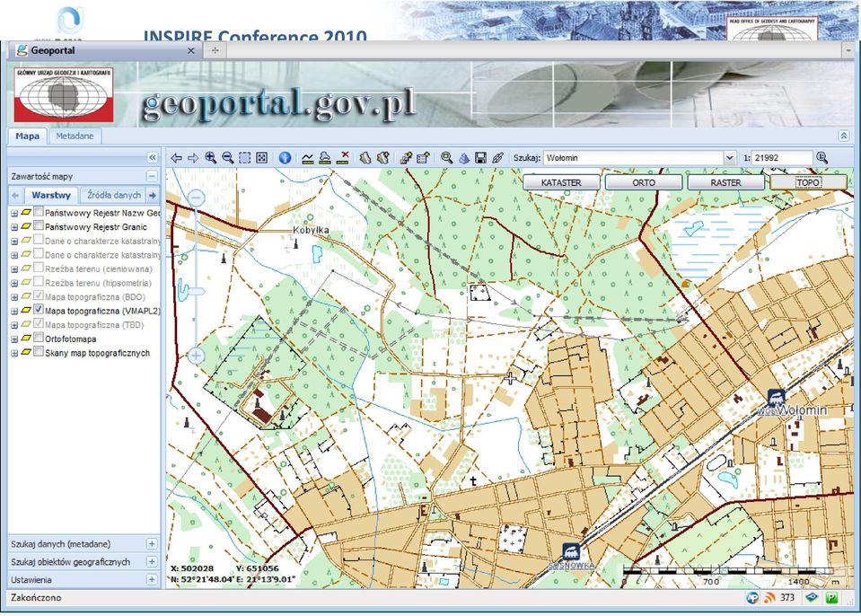
Task: Enable the Ortofotomapa layer checkbox
Action: tap(39, 338)
